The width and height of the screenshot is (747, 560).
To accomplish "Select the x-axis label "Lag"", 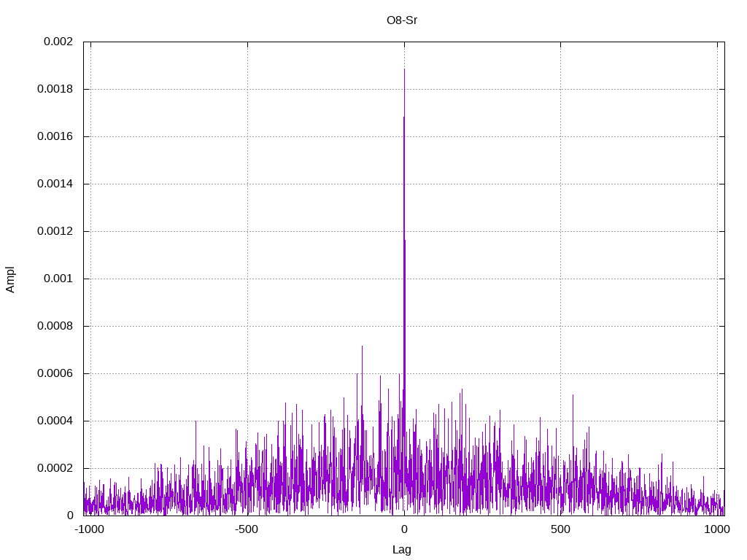I will tap(402, 550).
